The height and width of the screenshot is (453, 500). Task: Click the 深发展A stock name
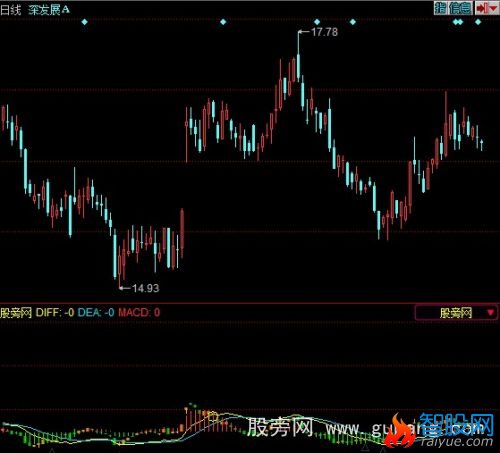click(49, 10)
